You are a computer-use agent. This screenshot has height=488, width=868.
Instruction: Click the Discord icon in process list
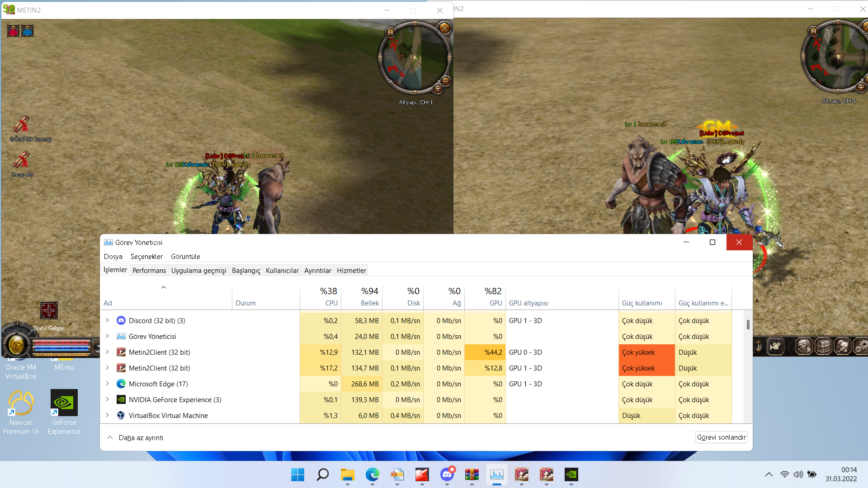click(x=121, y=320)
